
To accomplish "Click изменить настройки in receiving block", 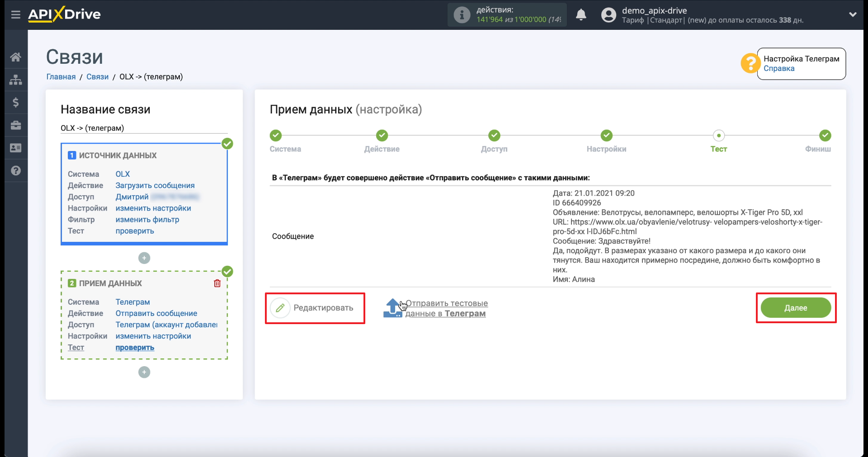I will coord(153,336).
